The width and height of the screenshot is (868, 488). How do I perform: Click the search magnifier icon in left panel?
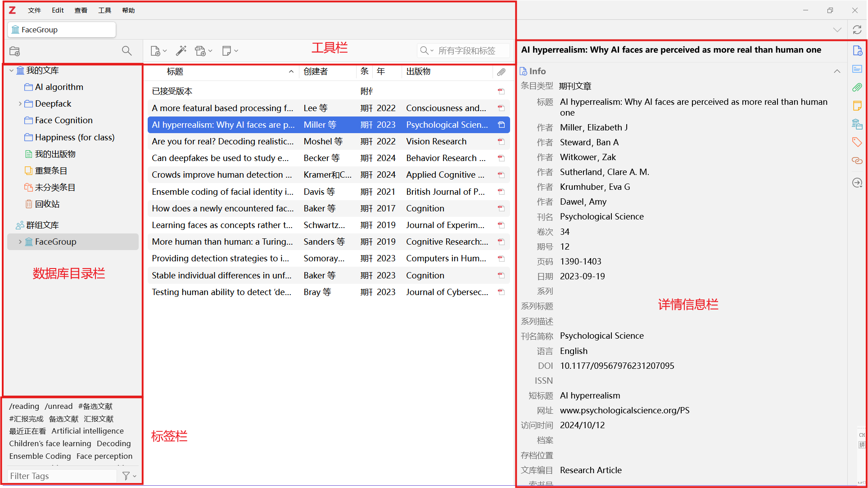tap(127, 51)
